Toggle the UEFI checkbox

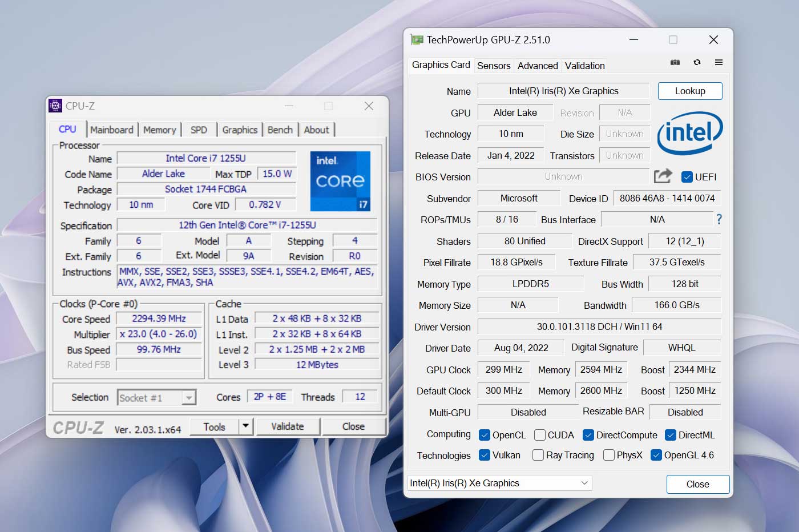[x=687, y=177]
